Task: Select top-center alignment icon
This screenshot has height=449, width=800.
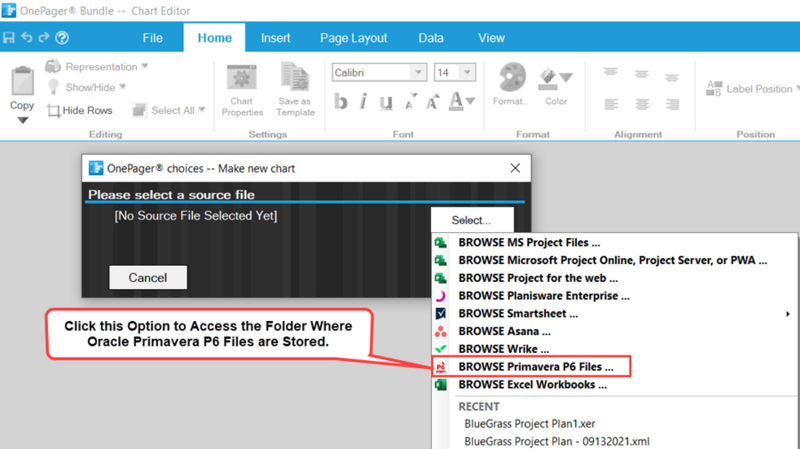Action: [x=641, y=74]
